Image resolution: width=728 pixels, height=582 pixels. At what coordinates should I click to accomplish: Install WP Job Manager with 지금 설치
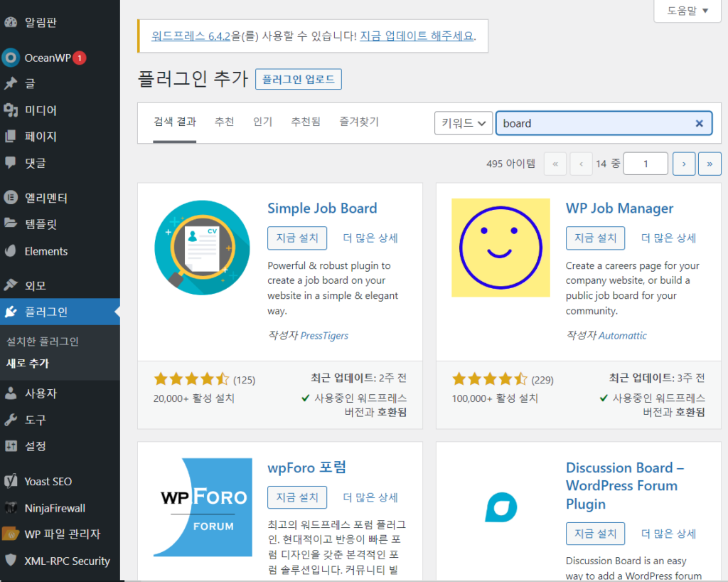coord(595,238)
